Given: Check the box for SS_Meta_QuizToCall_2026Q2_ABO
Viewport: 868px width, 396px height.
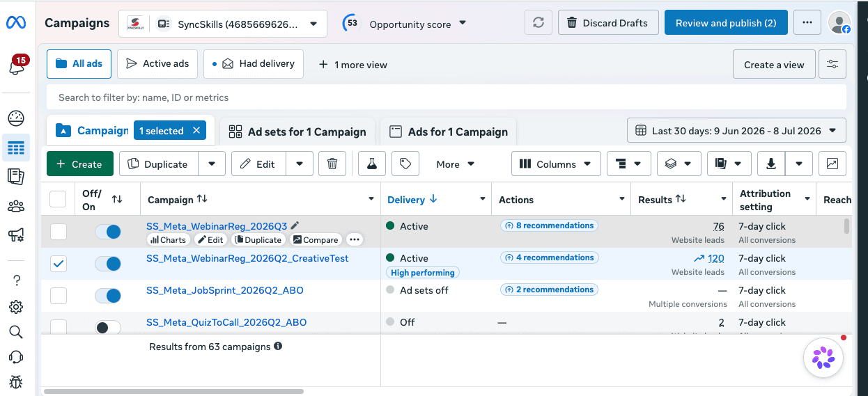Looking at the screenshot, I should point(59,326).
